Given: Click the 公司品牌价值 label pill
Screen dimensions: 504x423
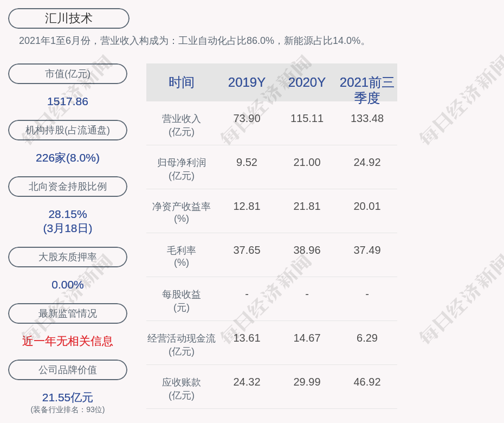Looking at the screenshot, I should coord(68,370).
